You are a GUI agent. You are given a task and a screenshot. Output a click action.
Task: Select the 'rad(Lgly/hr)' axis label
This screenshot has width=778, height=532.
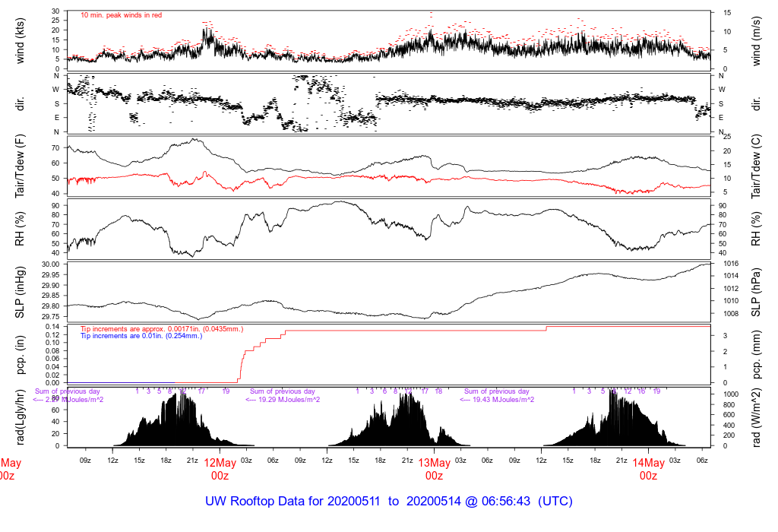(20, 417)
